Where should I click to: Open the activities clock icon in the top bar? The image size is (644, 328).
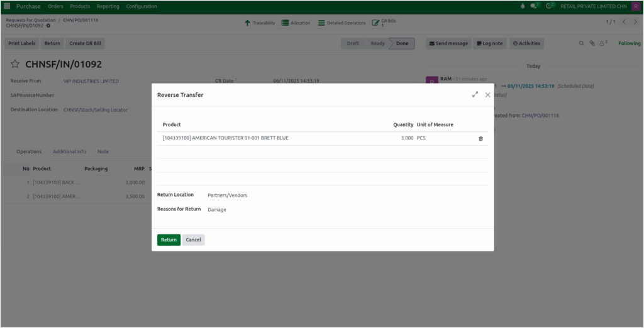pos(550,6)
